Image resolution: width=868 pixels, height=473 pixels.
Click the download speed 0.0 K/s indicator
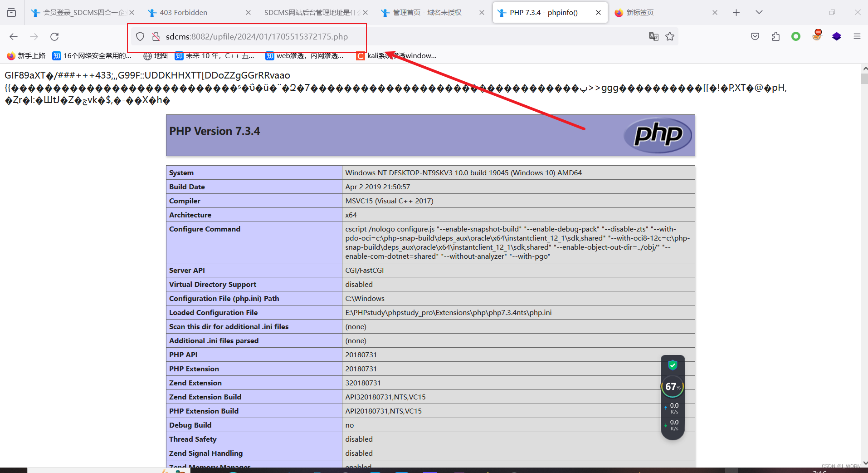click(672, 425)
